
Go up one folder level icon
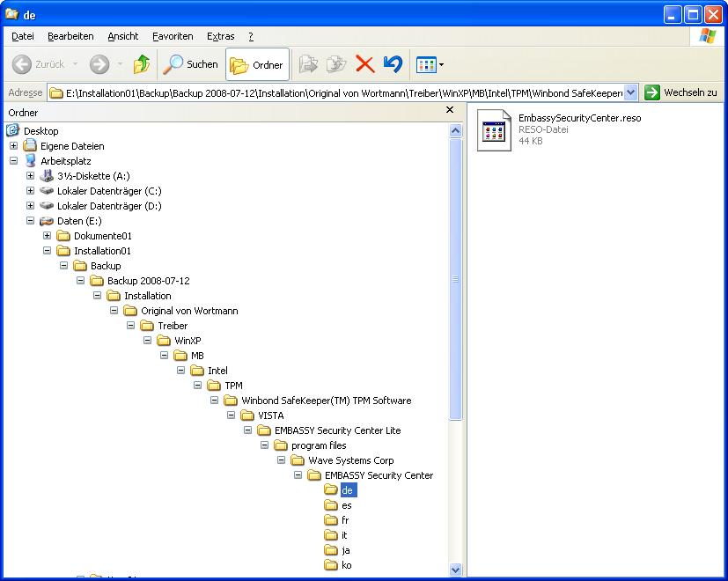tap(142, 64)
